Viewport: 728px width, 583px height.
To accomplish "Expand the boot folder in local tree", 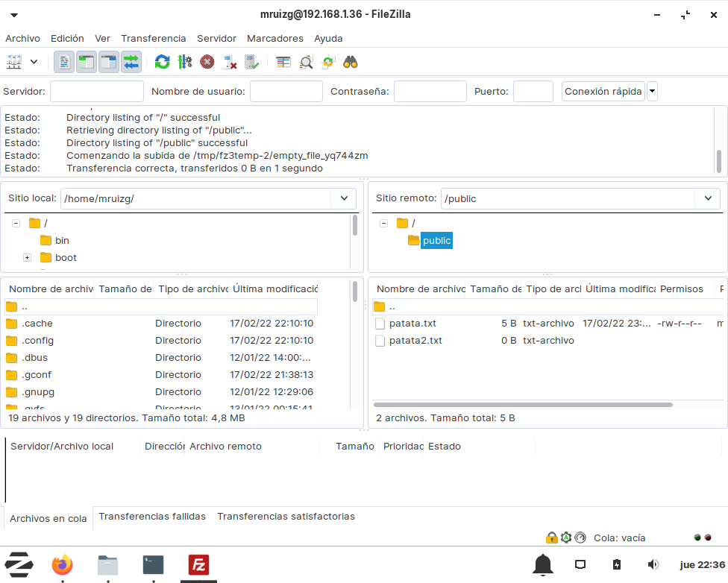I will point(27,258).
